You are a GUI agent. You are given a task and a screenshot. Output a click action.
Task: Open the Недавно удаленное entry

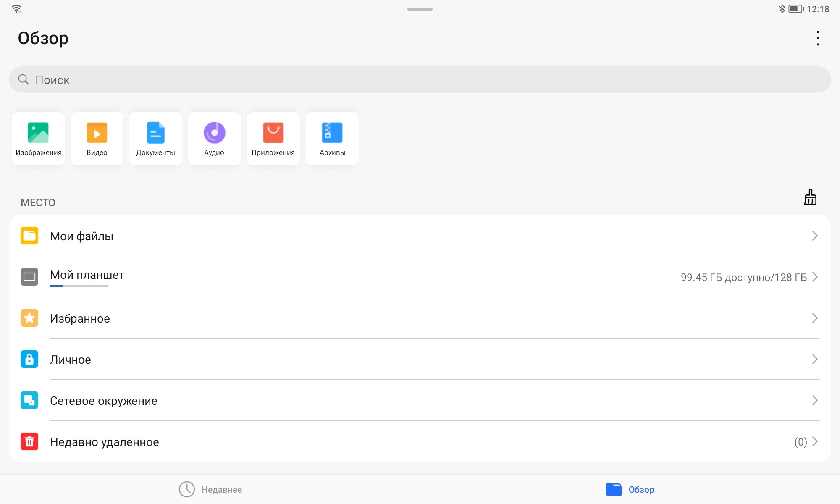pyautogui.click(x=104, y=442)
